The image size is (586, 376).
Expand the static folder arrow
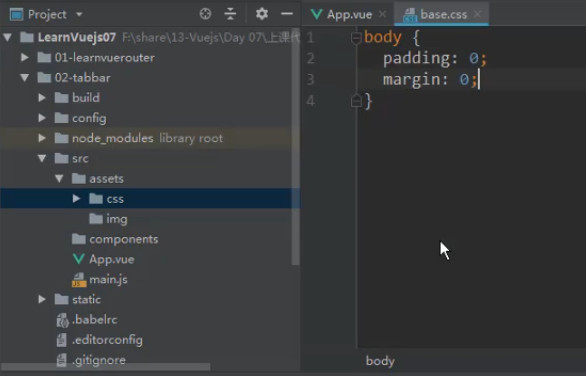[42, 299]
